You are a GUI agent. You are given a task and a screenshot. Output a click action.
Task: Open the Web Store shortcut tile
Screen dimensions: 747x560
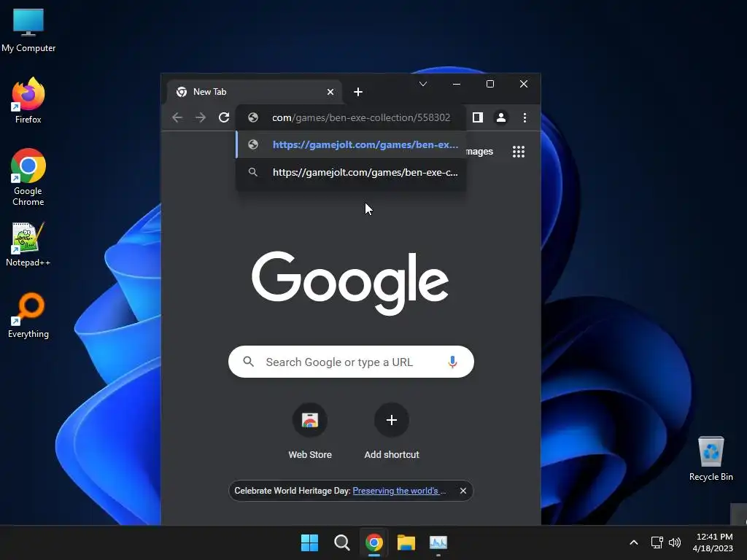309,432
